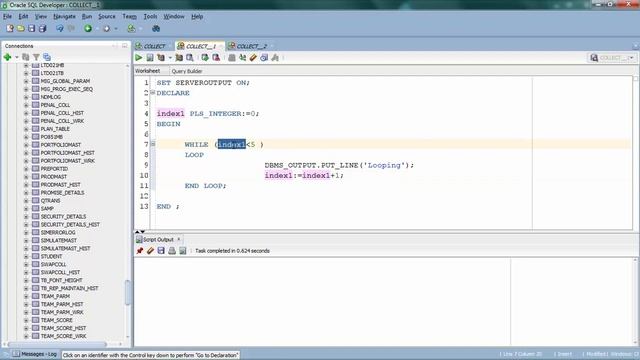Select the Worksheet tab
Screen dimensions: 640x360
(x=147, y=71)
